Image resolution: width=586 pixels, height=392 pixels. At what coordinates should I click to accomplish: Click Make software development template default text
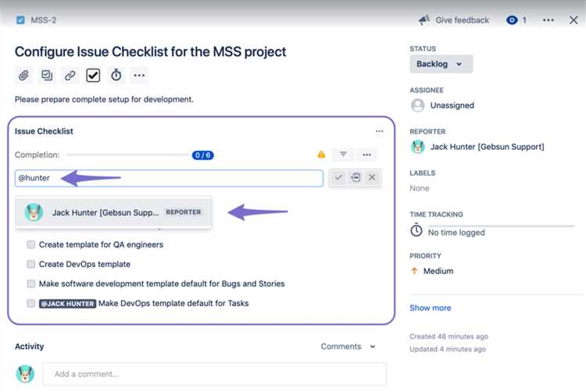click(x=162, y=283)
